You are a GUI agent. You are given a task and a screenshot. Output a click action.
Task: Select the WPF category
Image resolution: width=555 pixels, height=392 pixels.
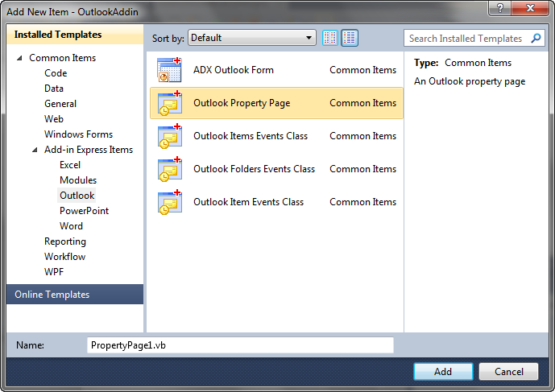click(x=54, y=272)
